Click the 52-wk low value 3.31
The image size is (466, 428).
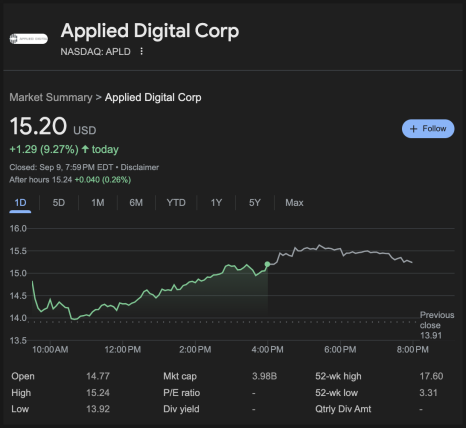click(428, 393)
